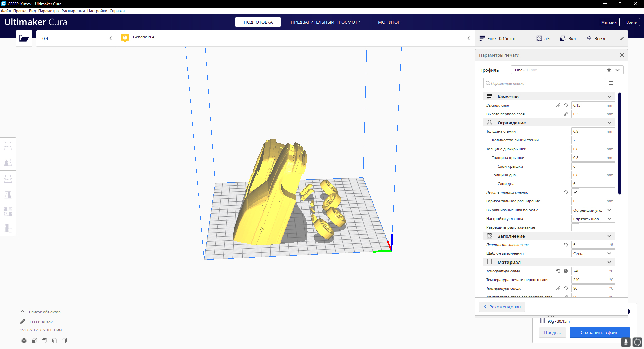The width and height of the screenshot is (644, 349).
Task: Click the pencil icon beside CFFFP_Kuzov
Action: [23, 322]
